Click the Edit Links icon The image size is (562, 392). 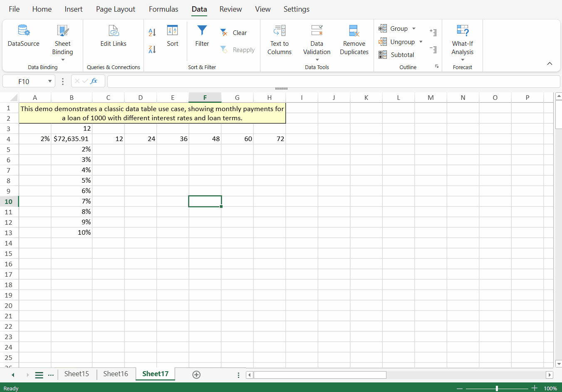click(x=114, y=30)
